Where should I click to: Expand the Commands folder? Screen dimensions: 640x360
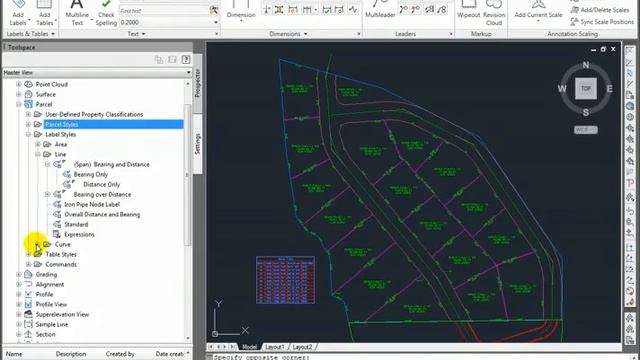28,264
